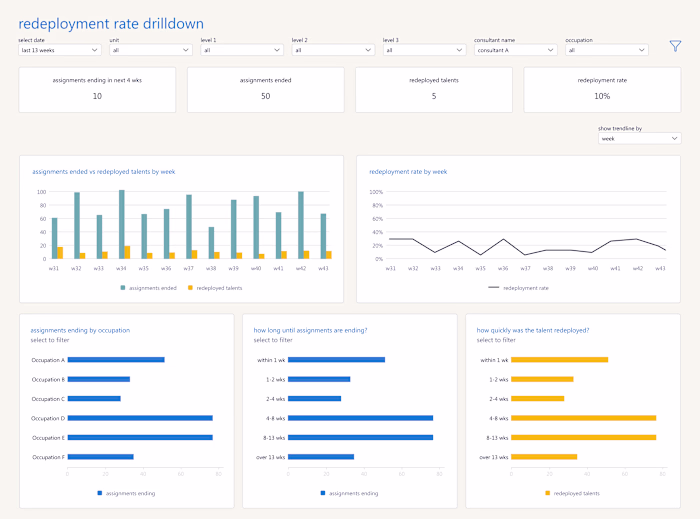Select the assignments ending in next 4 wks card
The image size is (700, 519).
click(97, 90)
